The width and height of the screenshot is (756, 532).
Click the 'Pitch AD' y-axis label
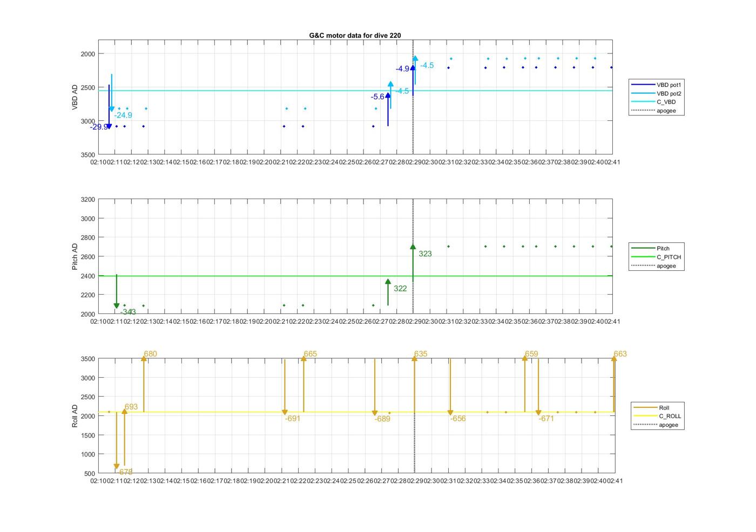(75, 257)
